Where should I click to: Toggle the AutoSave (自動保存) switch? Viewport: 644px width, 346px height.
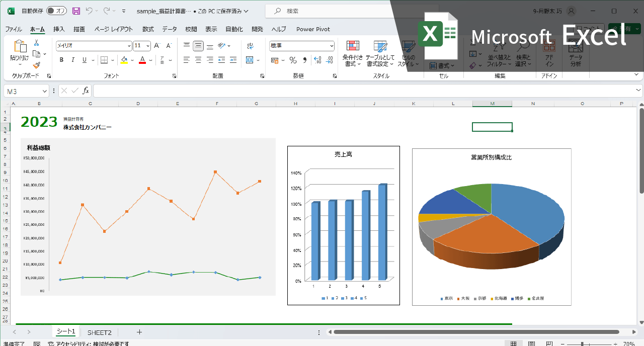[x=56, y=11]
